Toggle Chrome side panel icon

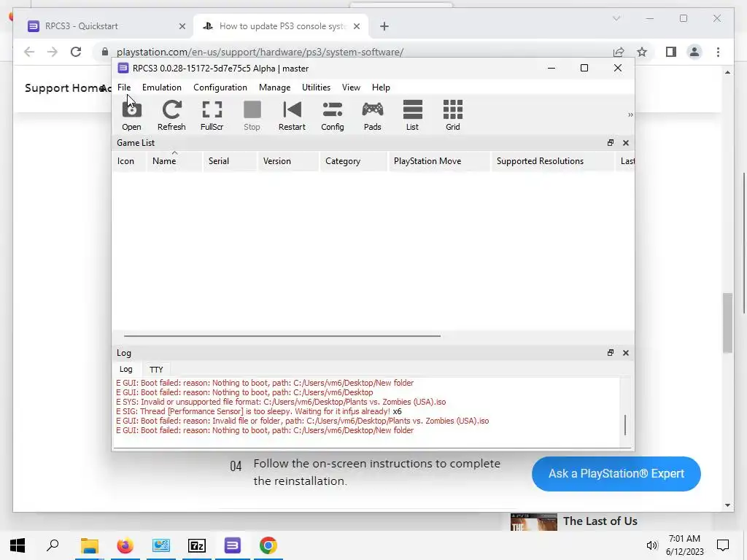tap(671, 52)
